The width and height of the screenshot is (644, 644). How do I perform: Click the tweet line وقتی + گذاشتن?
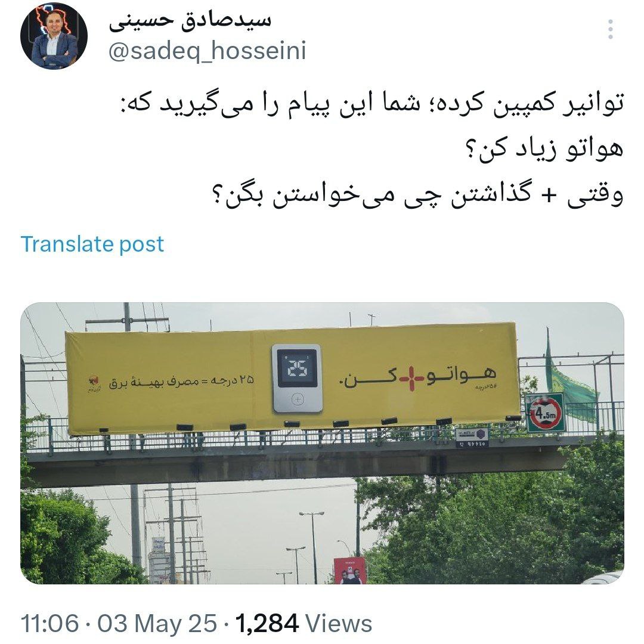417,194
